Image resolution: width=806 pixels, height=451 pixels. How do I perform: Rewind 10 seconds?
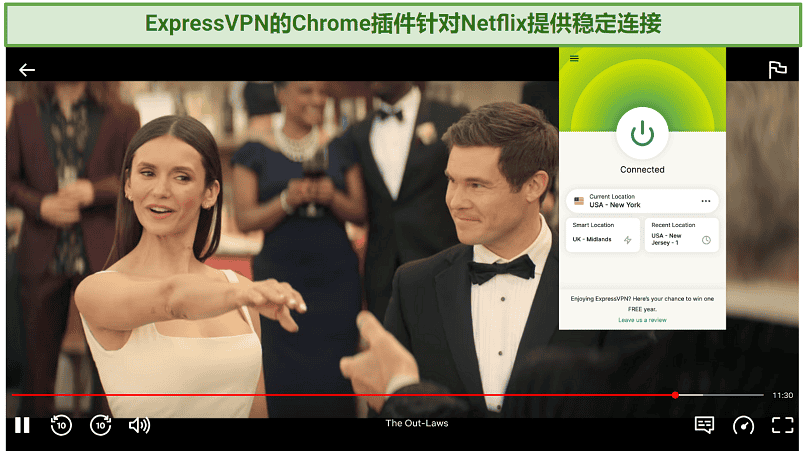click(x=61, y=425)
